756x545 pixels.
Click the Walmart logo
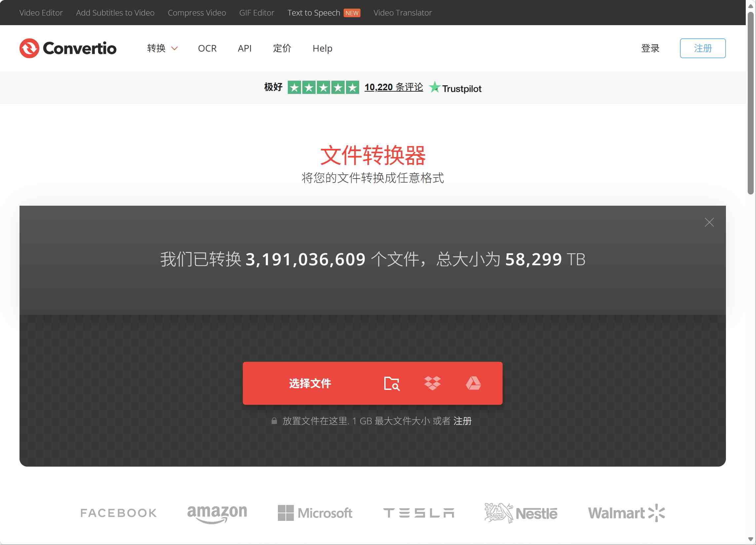point(626,513)
